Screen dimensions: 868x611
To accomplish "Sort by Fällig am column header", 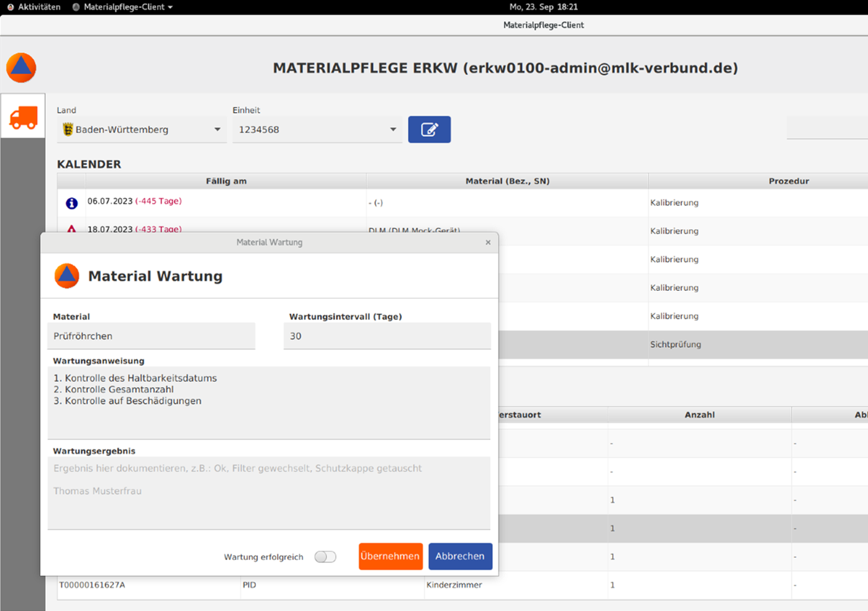I will pyautogui.click(x=226, y=181).
